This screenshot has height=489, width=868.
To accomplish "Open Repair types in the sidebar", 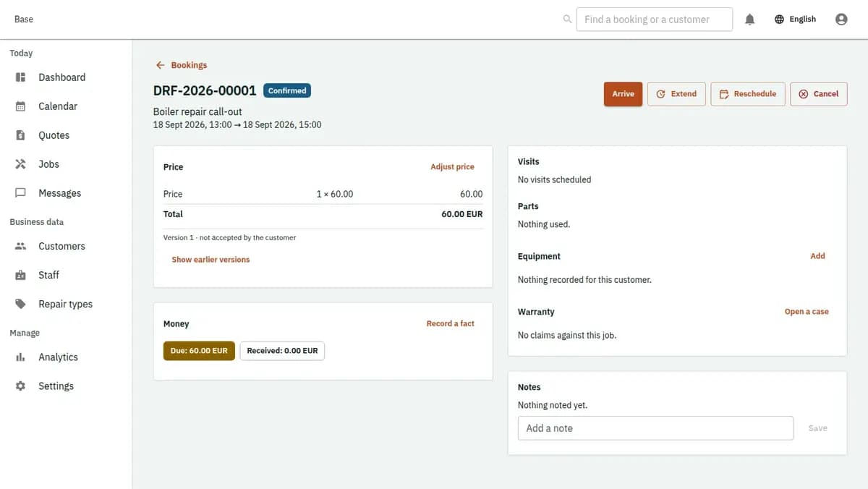I will coord(66,304).
